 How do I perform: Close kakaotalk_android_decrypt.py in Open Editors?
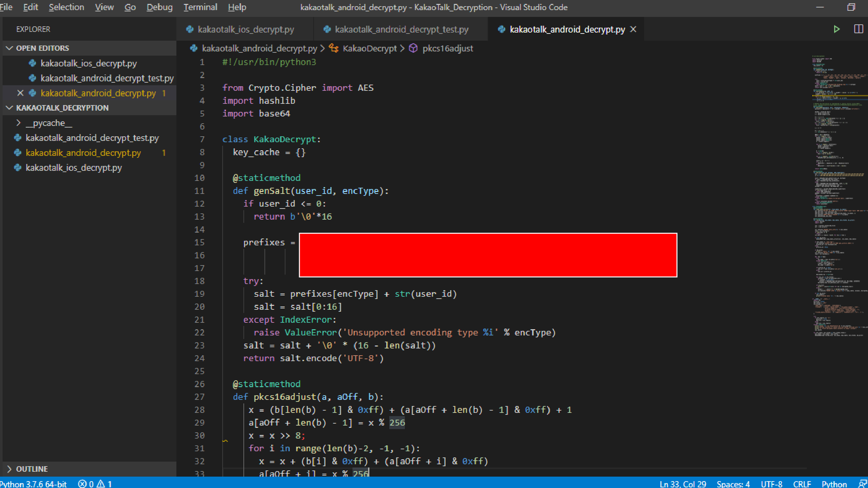pos(20,93)
